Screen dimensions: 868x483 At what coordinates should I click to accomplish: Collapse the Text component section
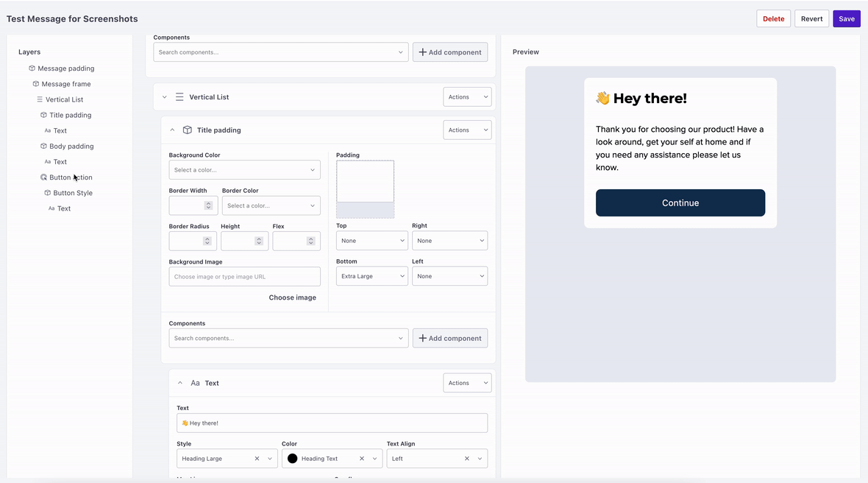pyautogui.click(x=180, y=383)
